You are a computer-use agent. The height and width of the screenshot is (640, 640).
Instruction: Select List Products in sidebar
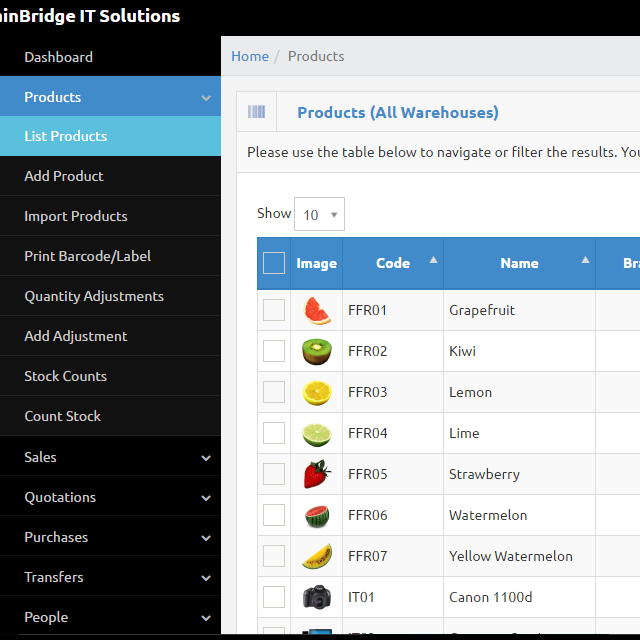[x=110, y=136]
